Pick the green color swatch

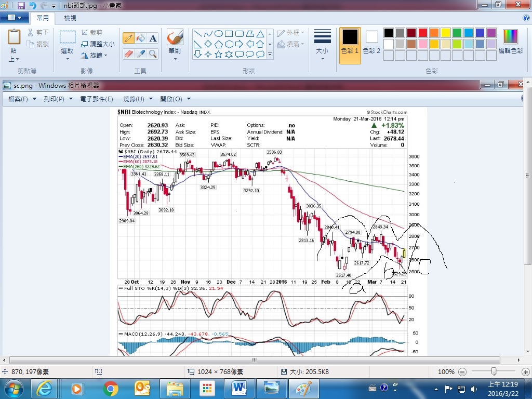click(x=457, y=33)
